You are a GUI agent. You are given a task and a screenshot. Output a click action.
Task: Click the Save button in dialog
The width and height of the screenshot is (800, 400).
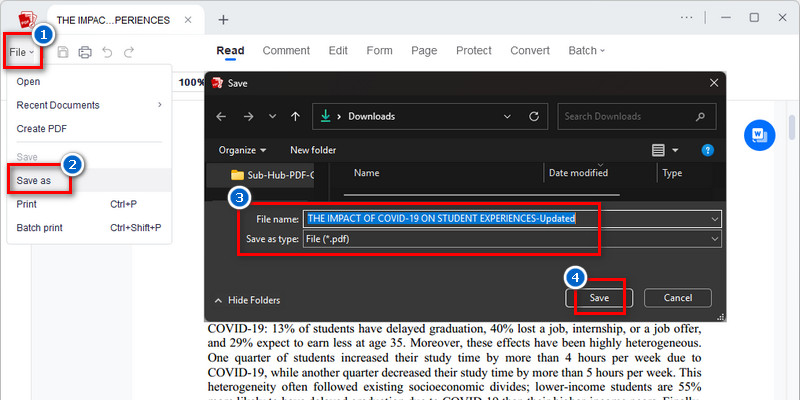[x=599, y=298]
